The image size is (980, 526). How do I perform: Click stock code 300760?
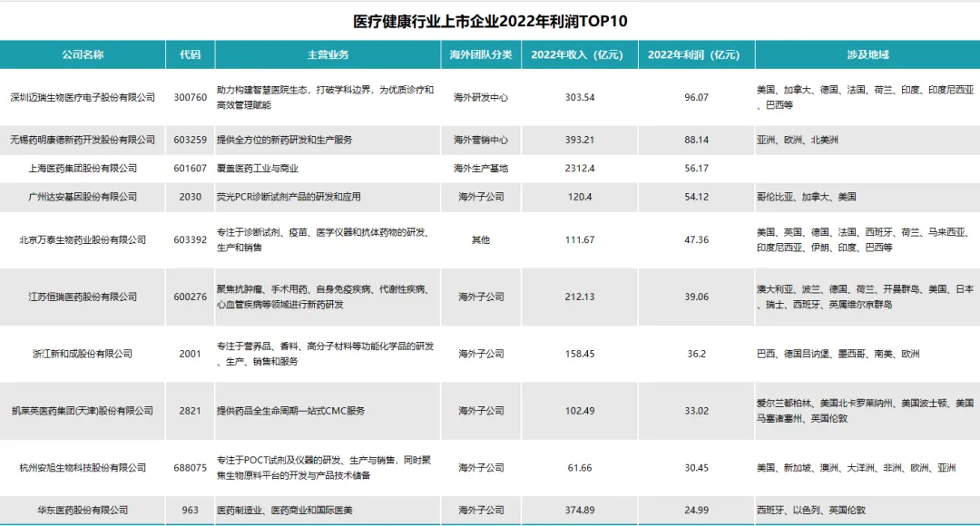click(x=190, y=97)
